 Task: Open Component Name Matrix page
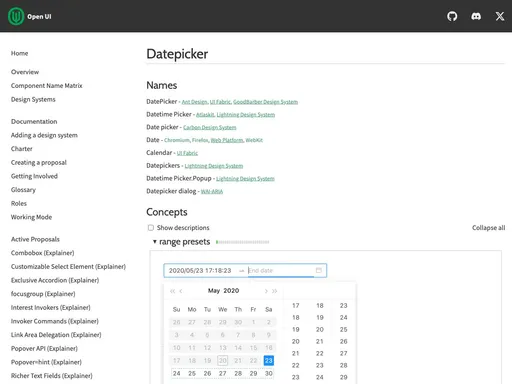46,86
